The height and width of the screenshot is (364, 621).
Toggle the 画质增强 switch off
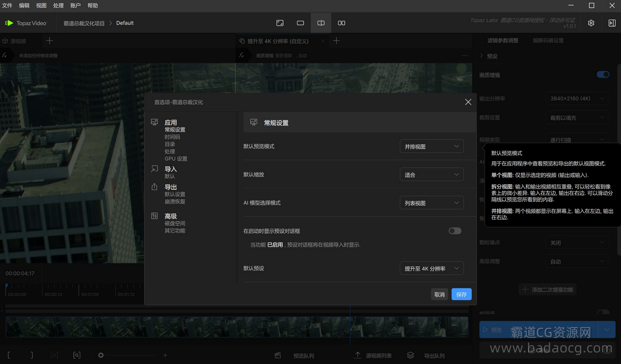[603, 75]
